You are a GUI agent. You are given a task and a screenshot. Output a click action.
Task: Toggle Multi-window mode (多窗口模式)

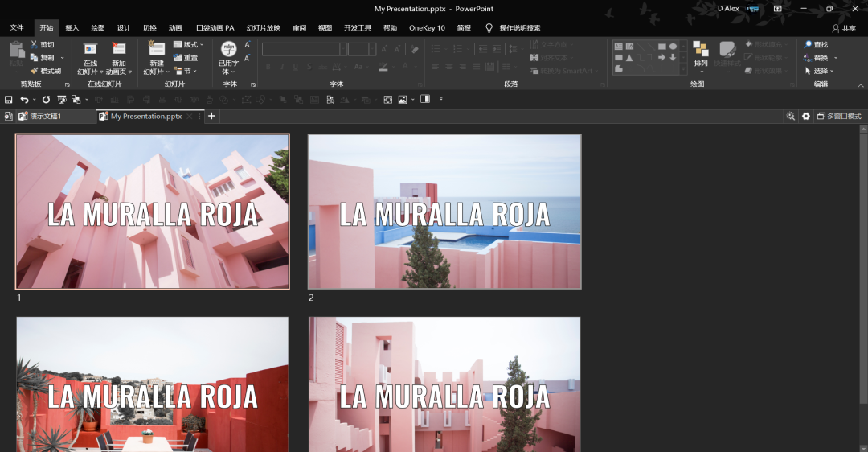pyautogui.click(x=840, y=117)
